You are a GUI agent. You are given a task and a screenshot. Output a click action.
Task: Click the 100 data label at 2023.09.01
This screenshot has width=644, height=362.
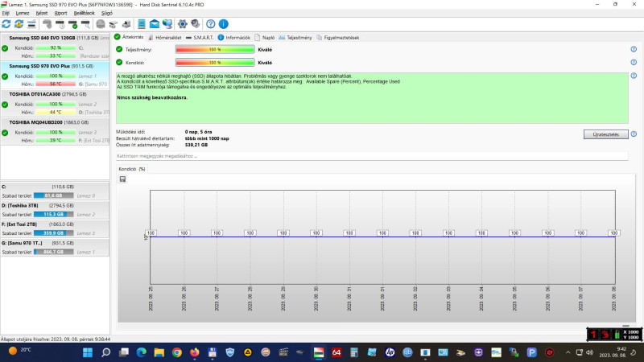[x=382, y=232]
